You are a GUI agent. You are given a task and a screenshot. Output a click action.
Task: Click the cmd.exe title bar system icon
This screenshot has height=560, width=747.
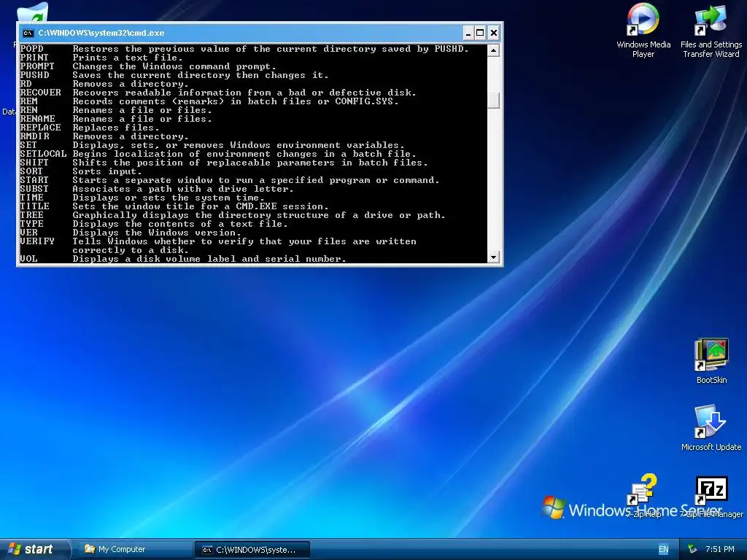click(28, 33)
